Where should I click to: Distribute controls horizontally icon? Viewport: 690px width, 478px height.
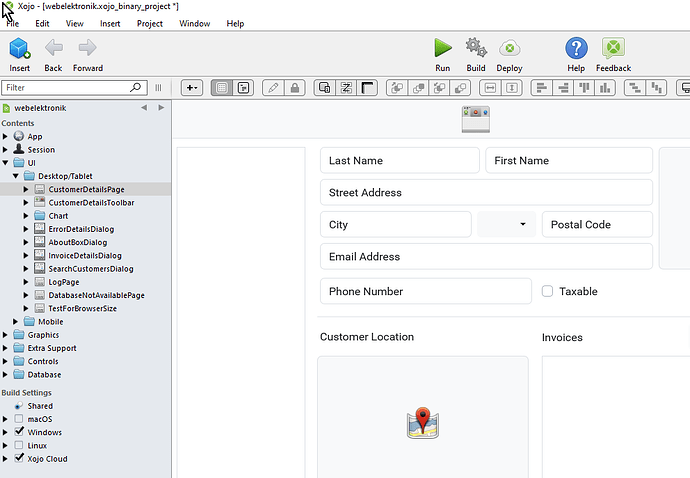tap(635, 88)
